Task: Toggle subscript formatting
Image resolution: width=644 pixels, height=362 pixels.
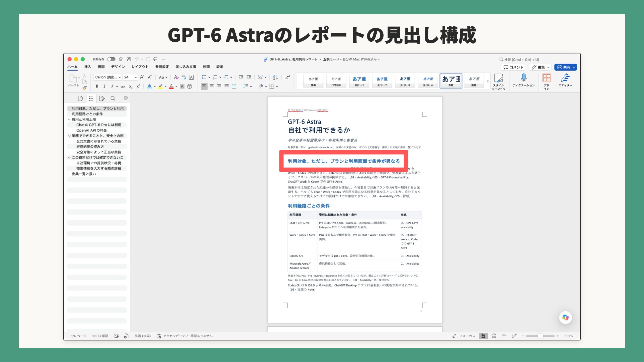Action: click(x=131, y=86)
